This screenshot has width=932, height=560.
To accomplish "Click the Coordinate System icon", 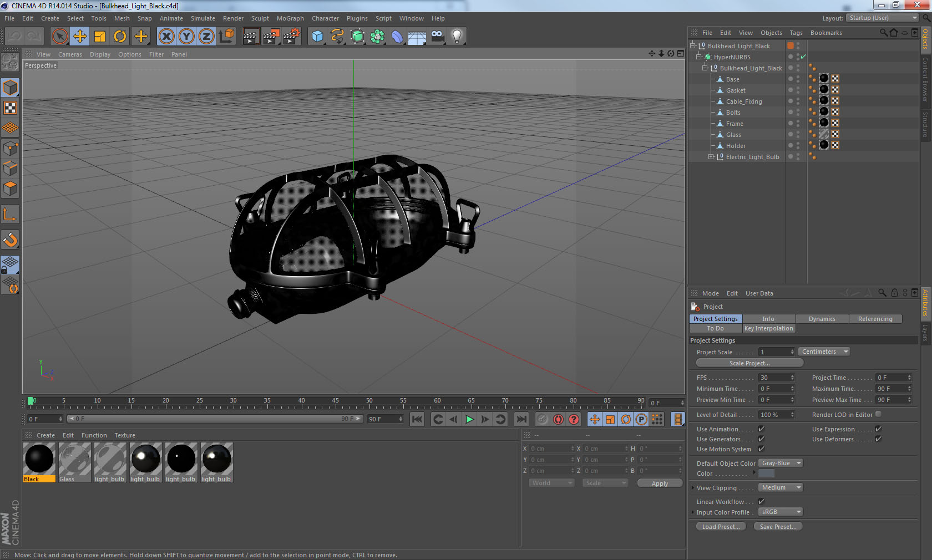I will (x=226, y=37).
